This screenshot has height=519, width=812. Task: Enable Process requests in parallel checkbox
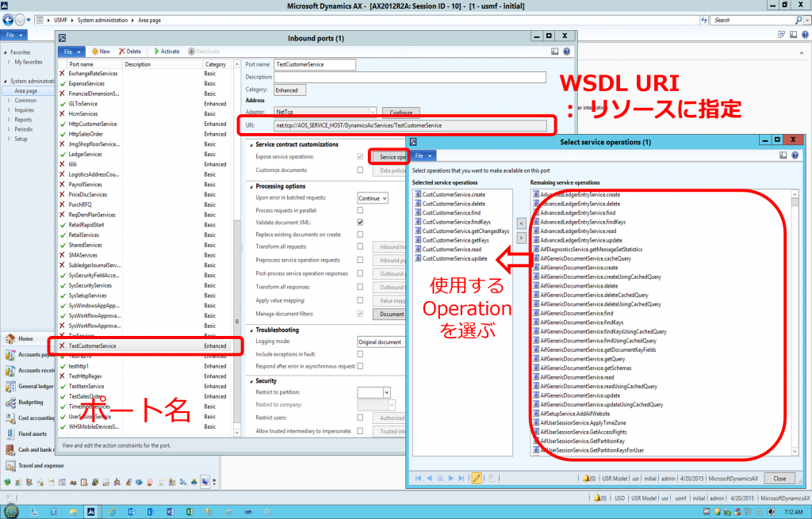360,210
